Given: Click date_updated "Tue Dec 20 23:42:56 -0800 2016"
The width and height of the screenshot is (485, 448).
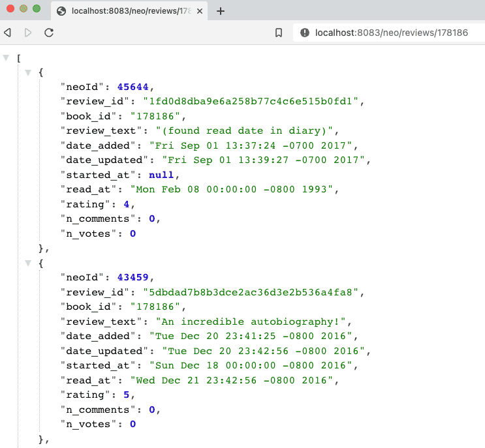Looking at the screenshot, I should point(263,351).
